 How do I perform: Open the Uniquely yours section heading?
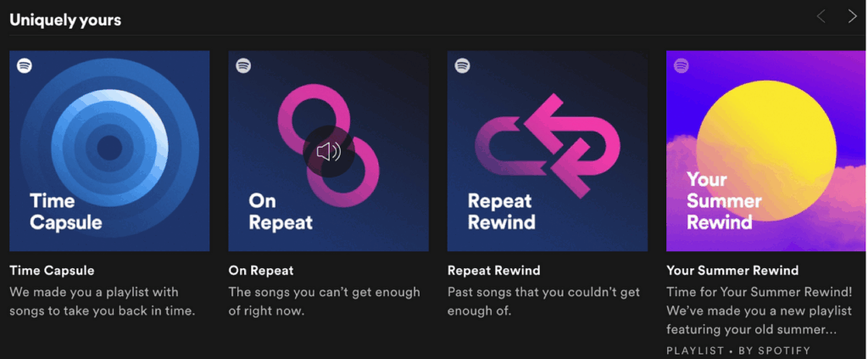click(65, 20)
